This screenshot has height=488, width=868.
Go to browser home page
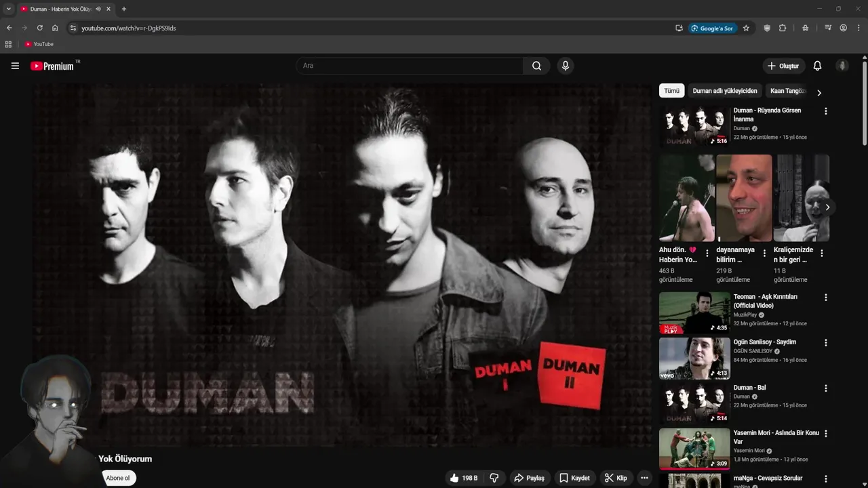(x=55, y=28)
